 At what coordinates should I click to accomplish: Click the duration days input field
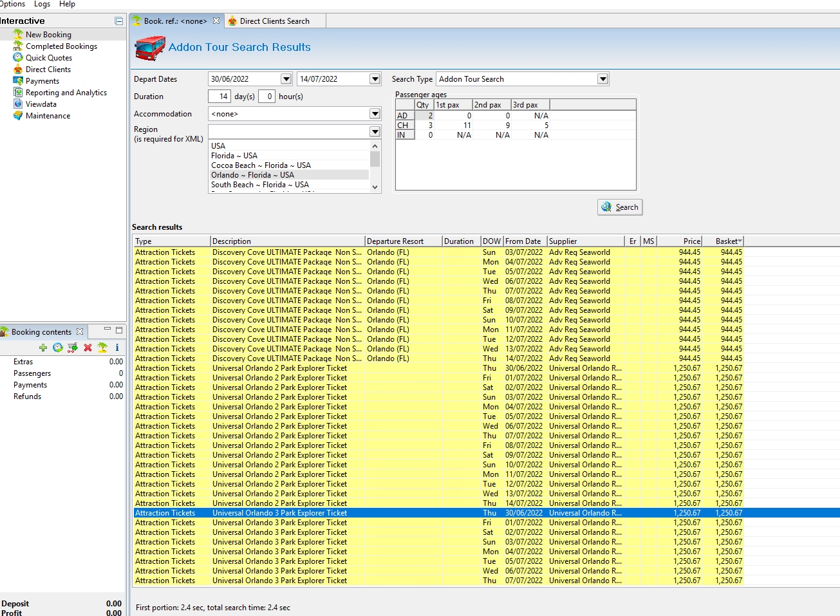(x=219, y=97)
